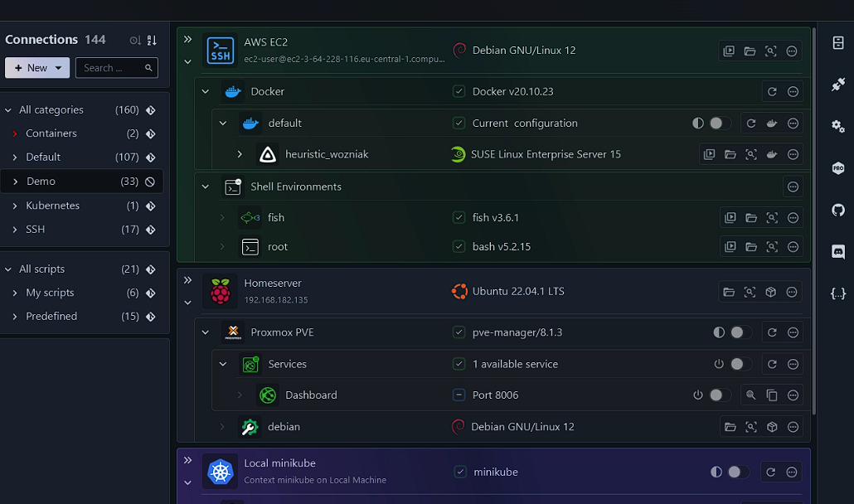
Task: Collapse the Shell Environments node
Action: point(206,187)
